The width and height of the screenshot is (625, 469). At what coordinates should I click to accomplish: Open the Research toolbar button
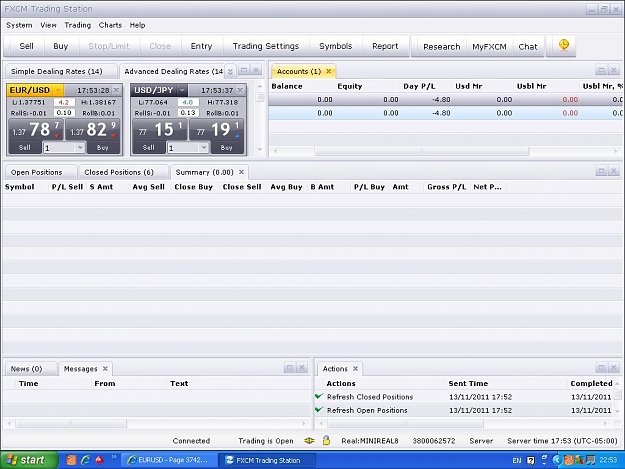(442, 47)
